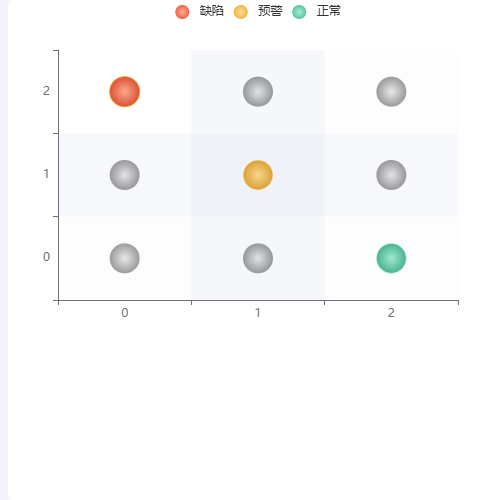The image size is (500, 500).
Task: Click the red 缺陷 legend circle
Action: (182, 12)
